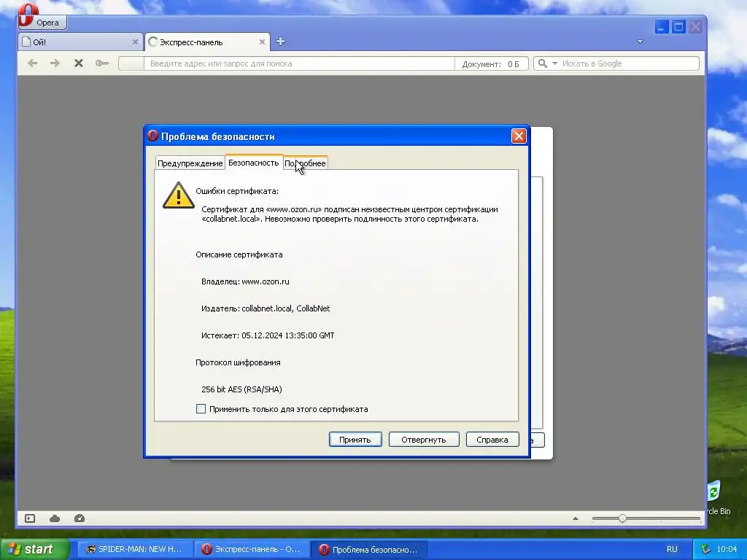Screen dimensions: 747x560
Task: Click the 256 bit AES text
Action: click(x=241, y=389)
